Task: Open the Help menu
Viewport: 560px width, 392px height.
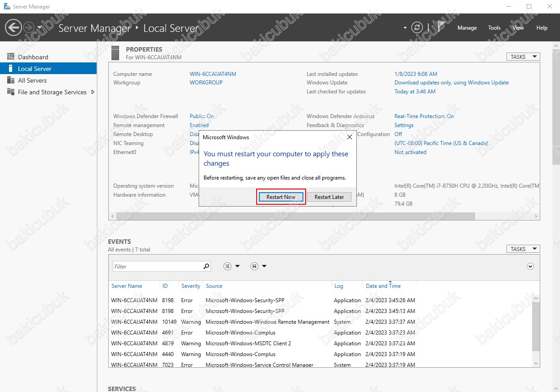Action: pyautogui.click(x=542, y=28)
